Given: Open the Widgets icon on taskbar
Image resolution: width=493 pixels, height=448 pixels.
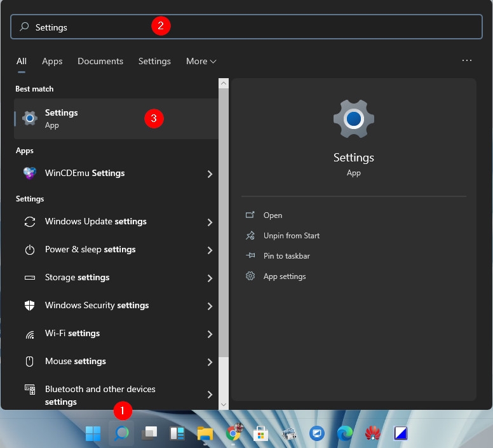Looking at the screenshot, I should [177, 433].
